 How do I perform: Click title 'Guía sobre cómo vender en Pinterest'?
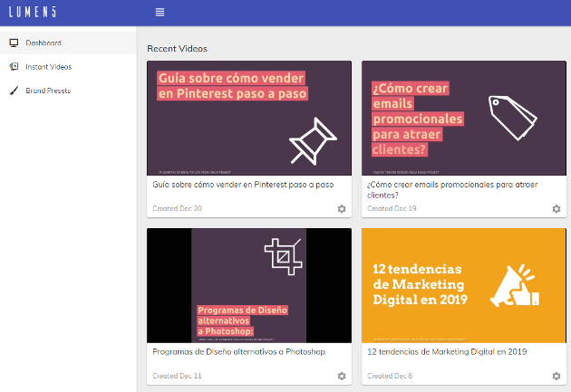243,185
